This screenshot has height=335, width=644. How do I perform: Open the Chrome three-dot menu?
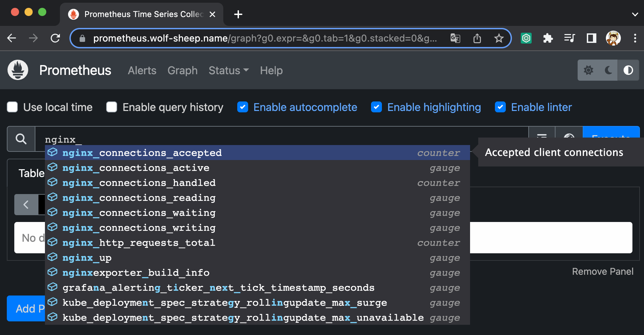coord(635,38)
